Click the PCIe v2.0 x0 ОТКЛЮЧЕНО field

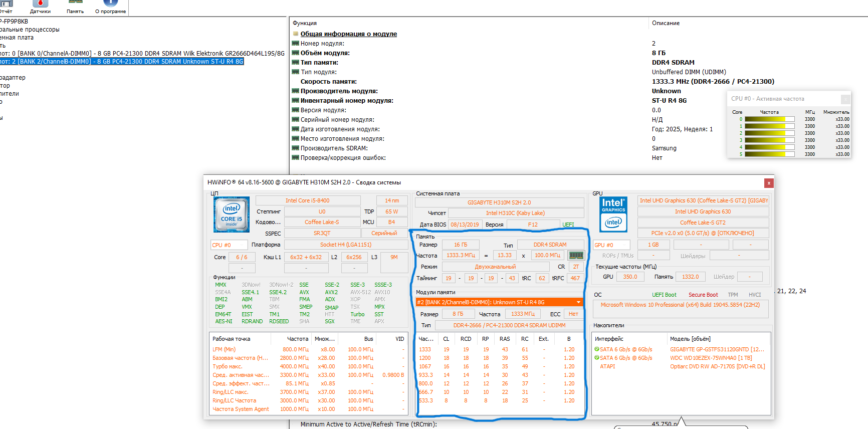tap(703, 233)
